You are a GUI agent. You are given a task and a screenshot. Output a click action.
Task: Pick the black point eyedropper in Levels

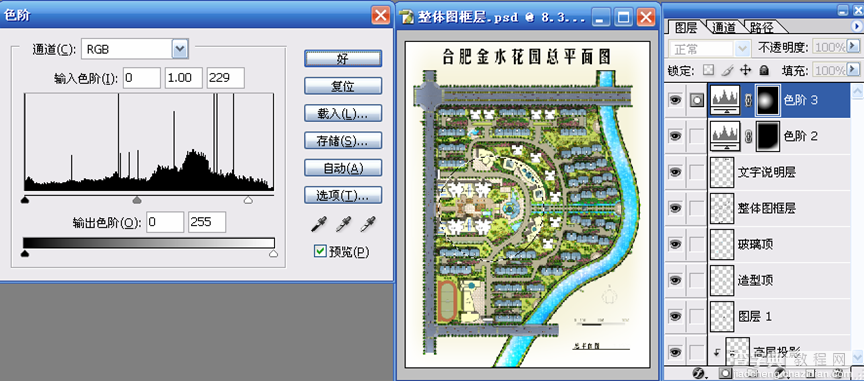(318, 224)
